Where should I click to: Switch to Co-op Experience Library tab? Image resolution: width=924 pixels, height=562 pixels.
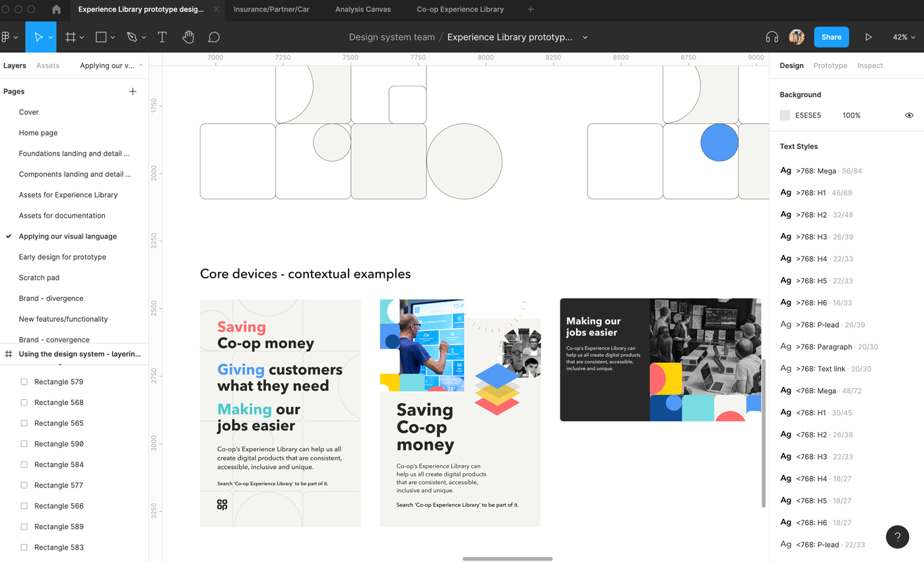click(460, 9)
